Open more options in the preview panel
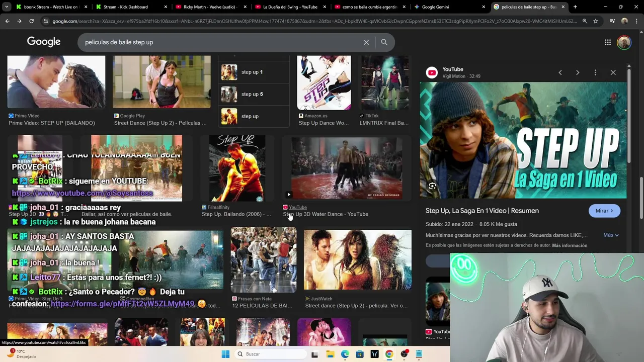The width and height of the screenshot is (644, 362). [x=595, y=72]
